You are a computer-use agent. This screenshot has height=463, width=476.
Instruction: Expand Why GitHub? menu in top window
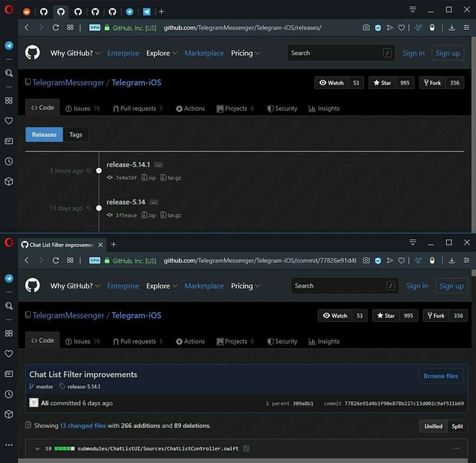pyautogui.click(x=75, y=53)
